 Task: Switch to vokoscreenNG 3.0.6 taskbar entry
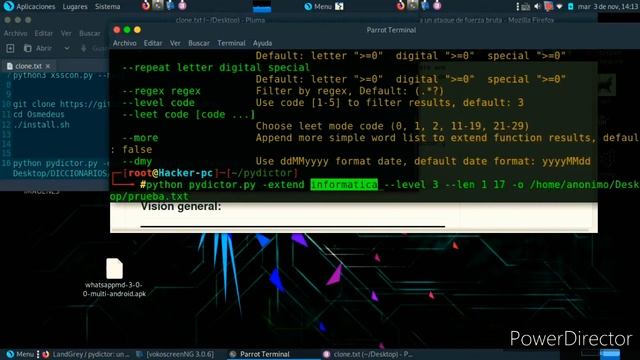[175, 354]
